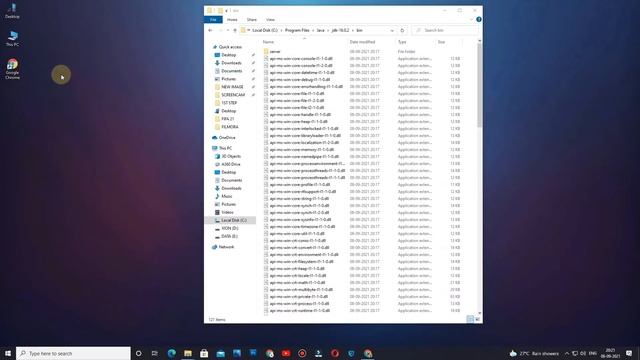Open Quick access in navigation pane
The width and height of the screenshot is (640, 360).
[x=230, y=47]
